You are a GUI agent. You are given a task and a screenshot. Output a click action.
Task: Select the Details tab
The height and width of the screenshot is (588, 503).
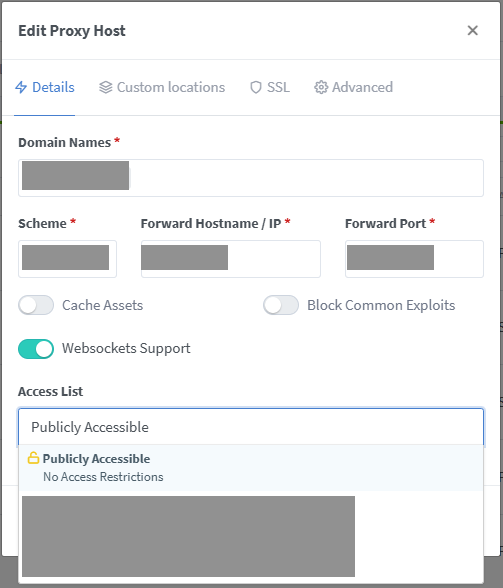coord(45,87)
